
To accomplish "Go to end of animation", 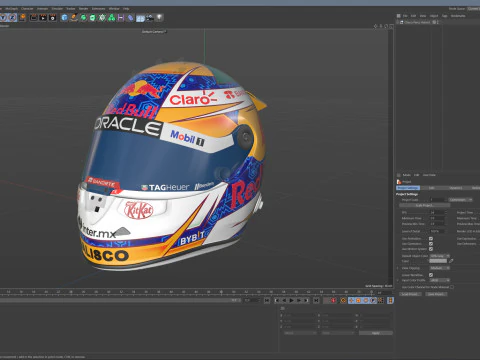I will [316, 300].
